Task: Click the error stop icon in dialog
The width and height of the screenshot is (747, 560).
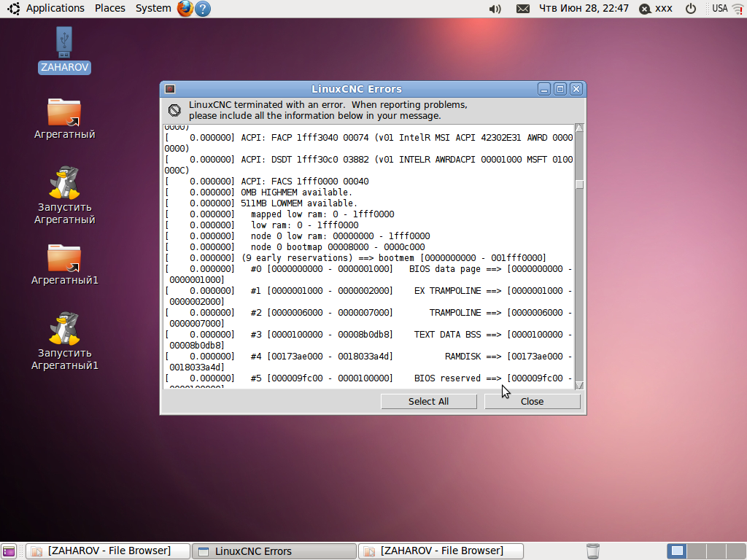Action: (x=174, y=111)
